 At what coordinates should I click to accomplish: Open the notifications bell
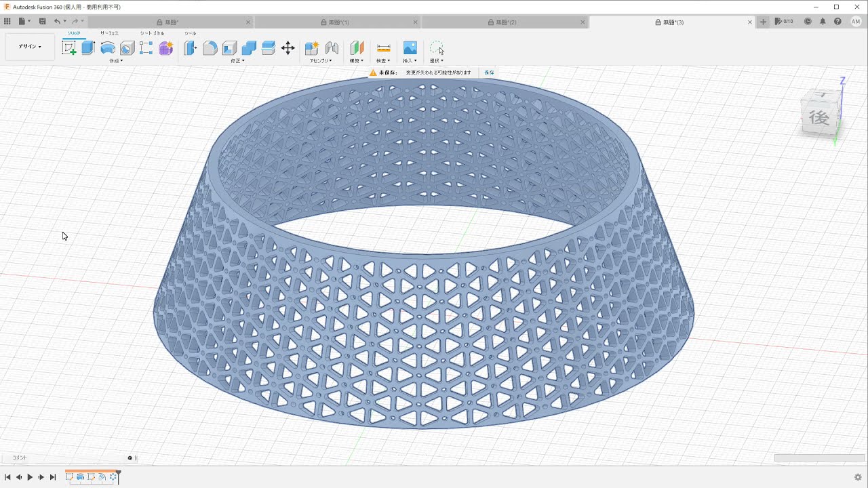[823, 22]
